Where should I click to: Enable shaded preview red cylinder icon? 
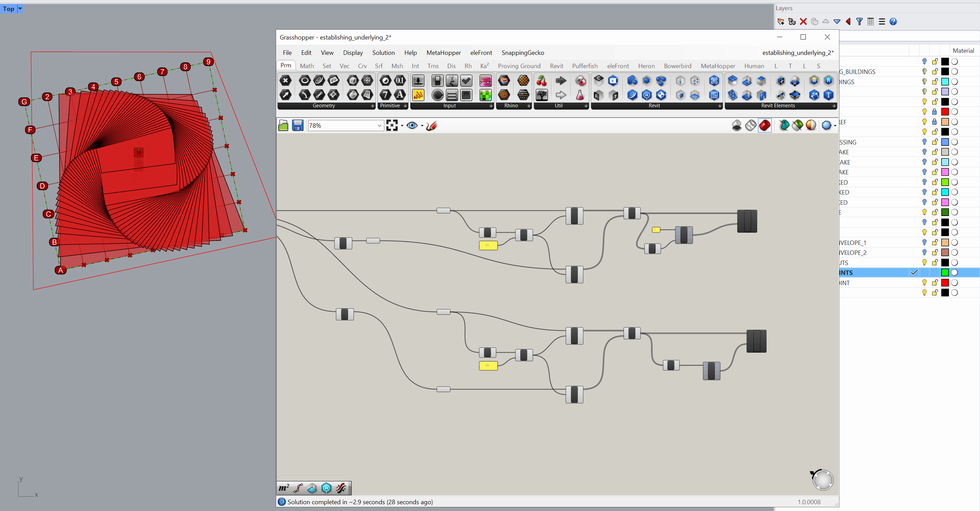tap(765, 125)
